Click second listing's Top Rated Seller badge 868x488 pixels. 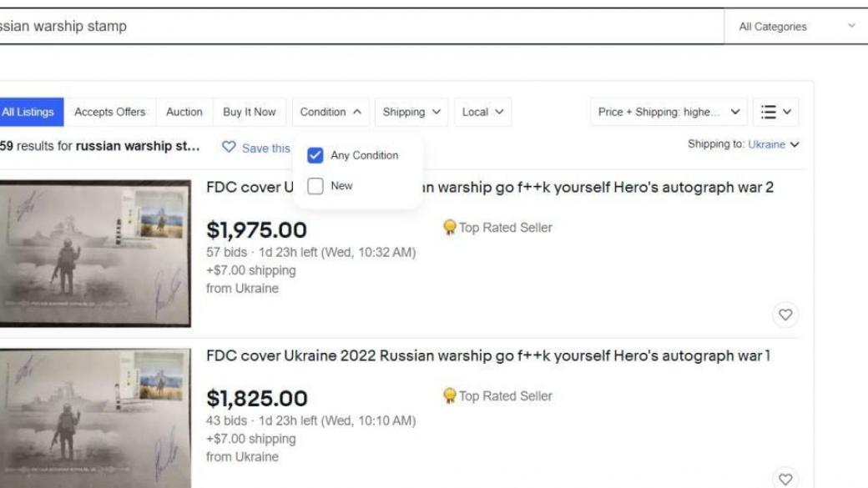click(450, 395)
